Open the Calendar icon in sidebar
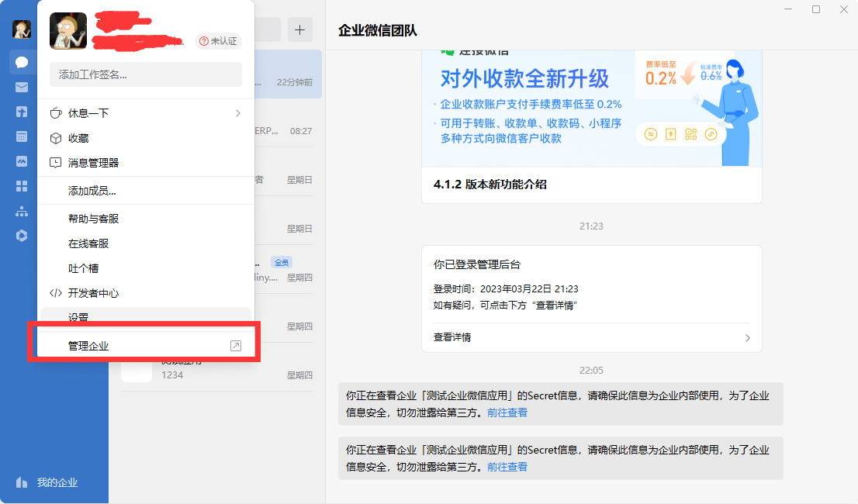The width and height of the screenshot is (858, 504). coord(22,136)
